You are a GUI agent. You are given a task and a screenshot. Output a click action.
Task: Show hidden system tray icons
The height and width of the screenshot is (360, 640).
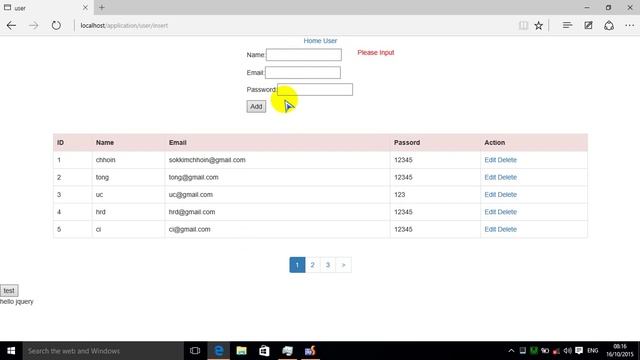511,351
